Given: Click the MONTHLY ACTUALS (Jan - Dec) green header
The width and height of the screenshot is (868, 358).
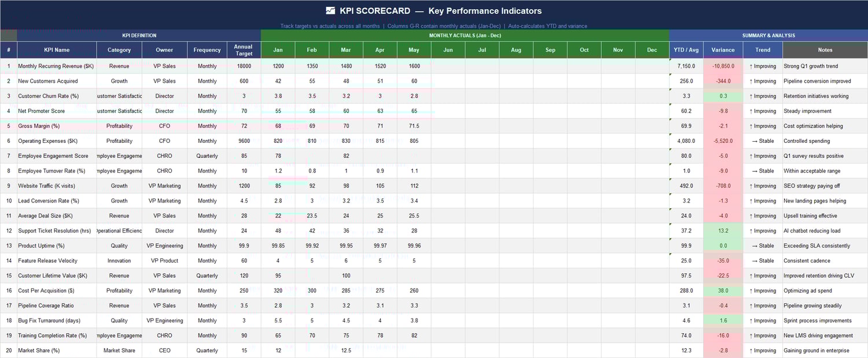Looking at the screenshot, I should pos(465,35).
